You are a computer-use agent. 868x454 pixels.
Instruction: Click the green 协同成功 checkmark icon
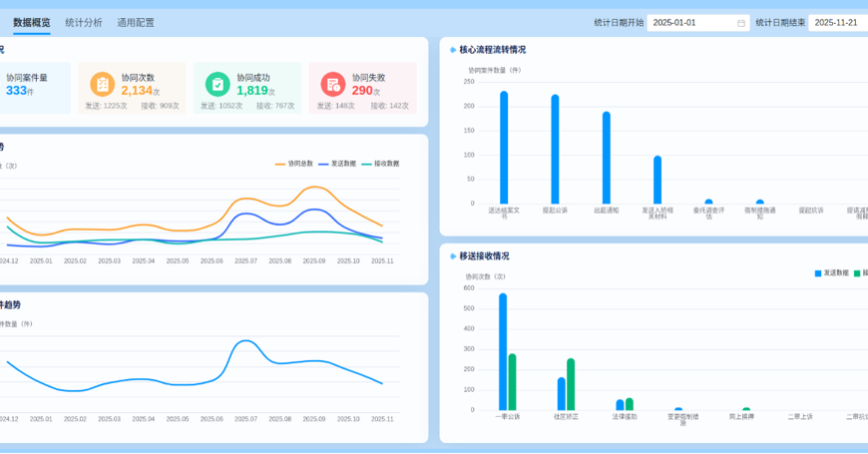click(x=217, y=85)
